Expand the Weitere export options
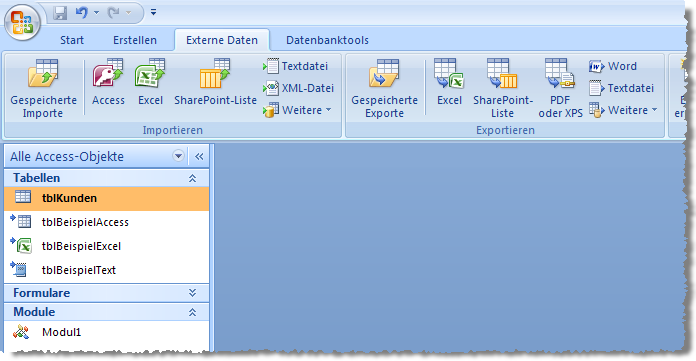Viewport: 696px width, 361px height. [x=623, y=110]
